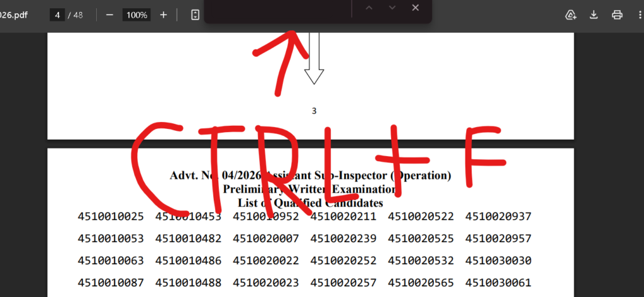Image resolution: width=644 pixels, height=297 pixels.
Task: Select roll number 4510020022
Action: coord(266,261)
